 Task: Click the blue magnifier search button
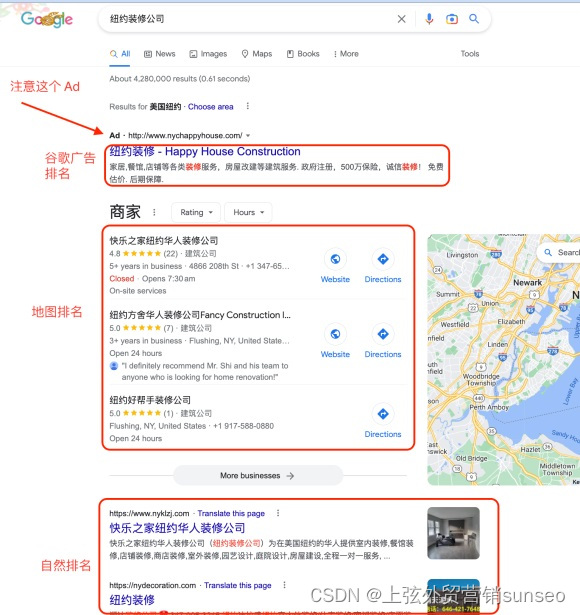click(474, 18)
